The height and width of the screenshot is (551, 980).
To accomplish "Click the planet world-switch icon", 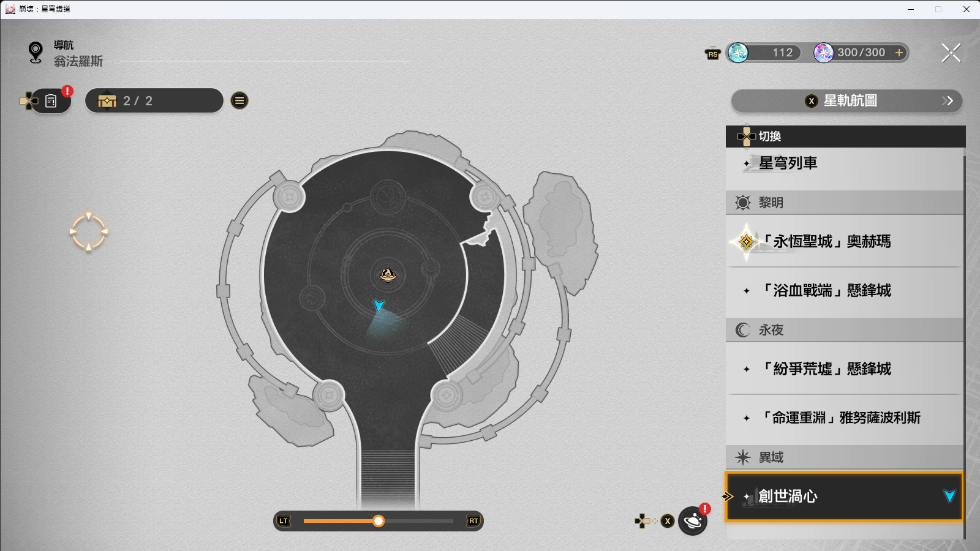I will coord(693,521).
